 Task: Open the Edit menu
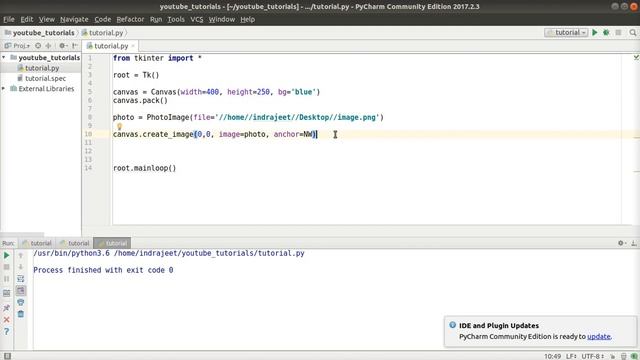coord(27,19)
